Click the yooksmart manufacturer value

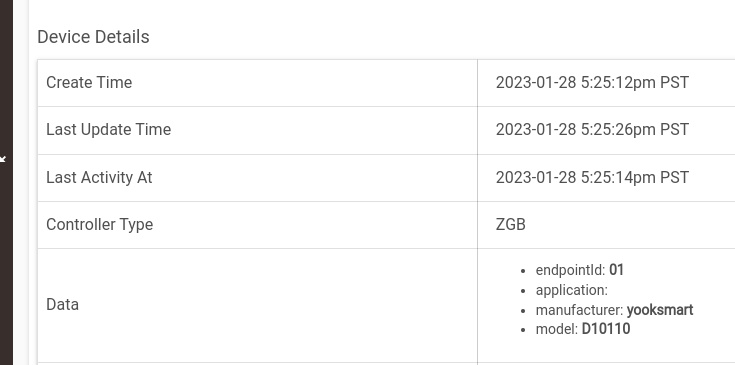click(x=660, y=310)
